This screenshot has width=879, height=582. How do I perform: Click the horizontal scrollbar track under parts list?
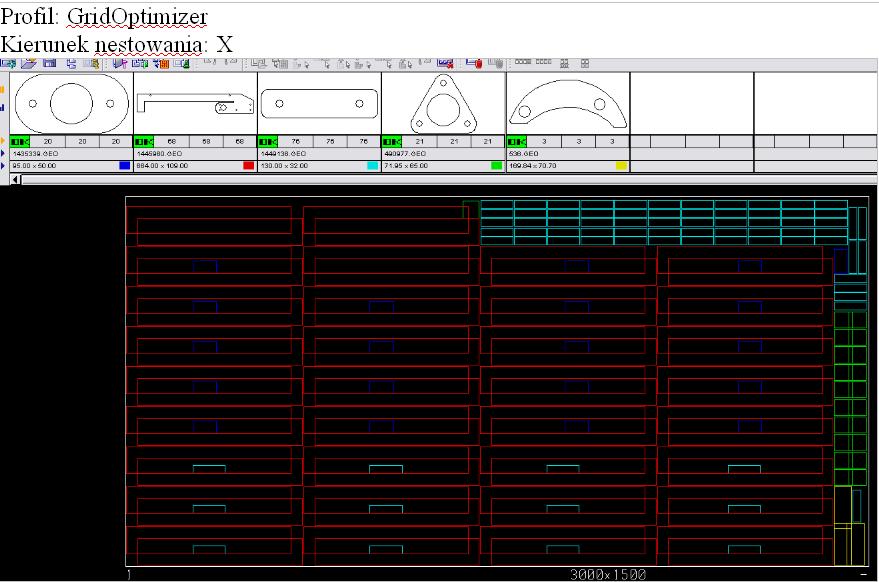pos(448,179)
